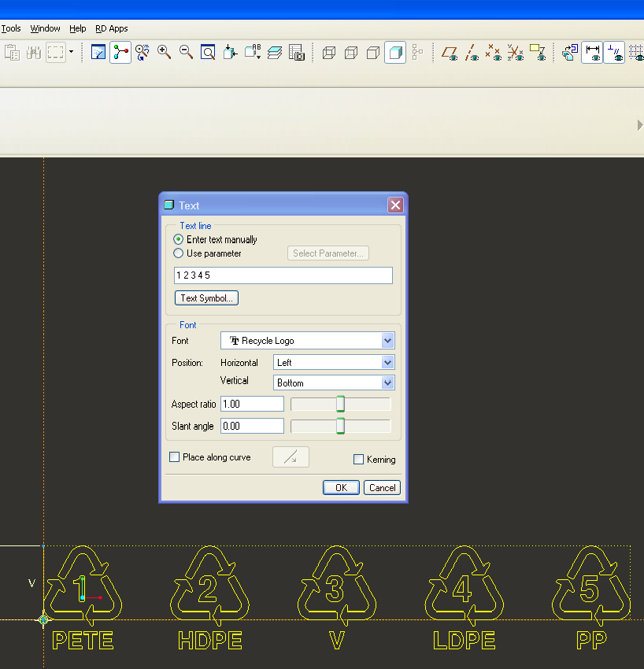Toggle the sketcher grid display
This screenshot has height=669, width=644.
(x=636, y=53)
